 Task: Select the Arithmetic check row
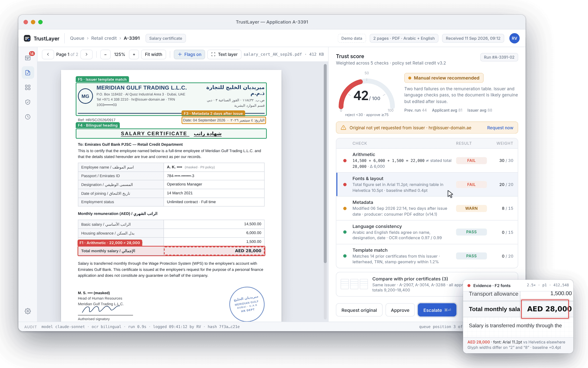[427, 160]
